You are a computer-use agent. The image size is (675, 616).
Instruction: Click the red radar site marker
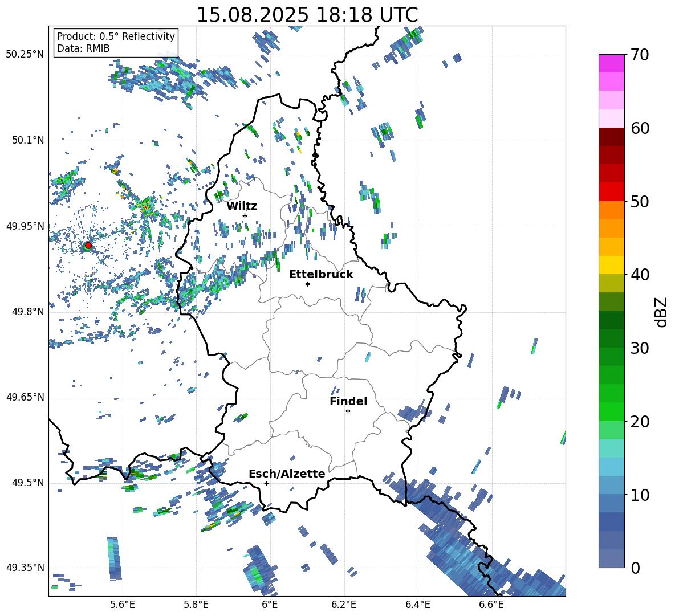point(88,245)
